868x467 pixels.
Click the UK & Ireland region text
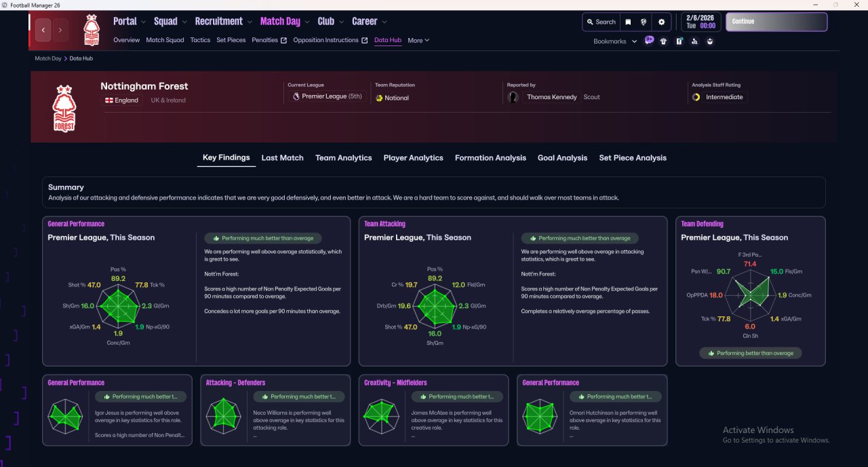[x=168, y=100]
